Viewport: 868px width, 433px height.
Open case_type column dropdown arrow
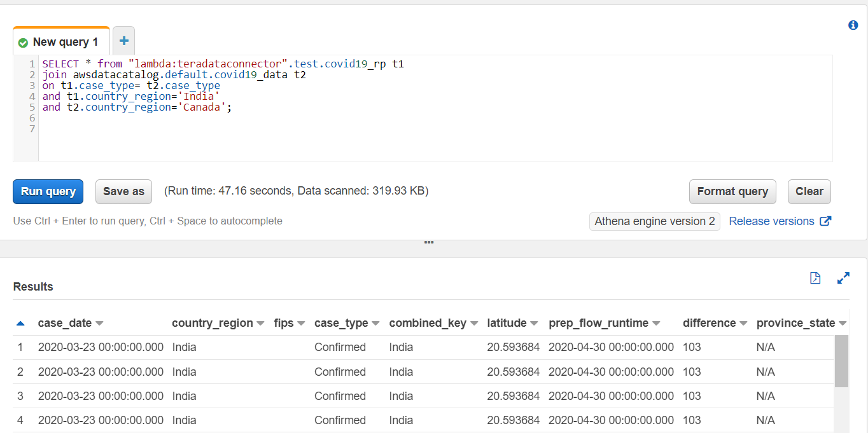pyautogui.click(x=375, y=324)
